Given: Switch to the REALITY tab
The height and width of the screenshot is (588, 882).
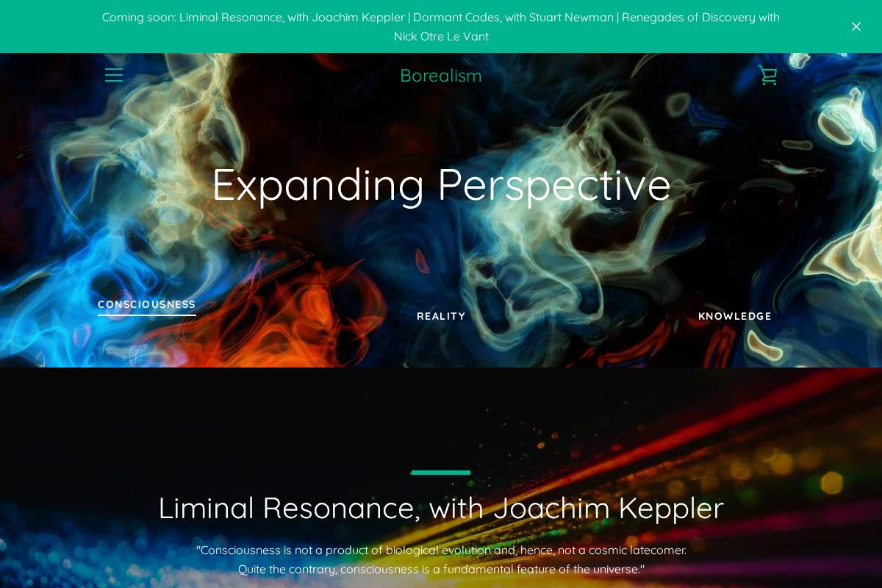Looking at the screenshot, I should coord(441,316).
